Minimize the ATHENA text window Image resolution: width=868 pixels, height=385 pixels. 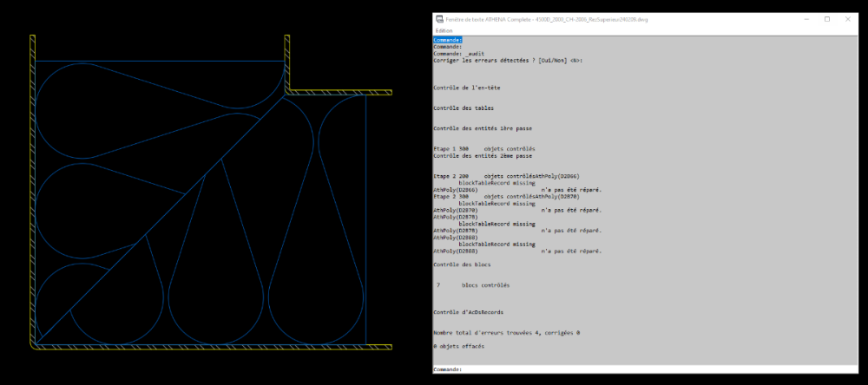point(806,19)
